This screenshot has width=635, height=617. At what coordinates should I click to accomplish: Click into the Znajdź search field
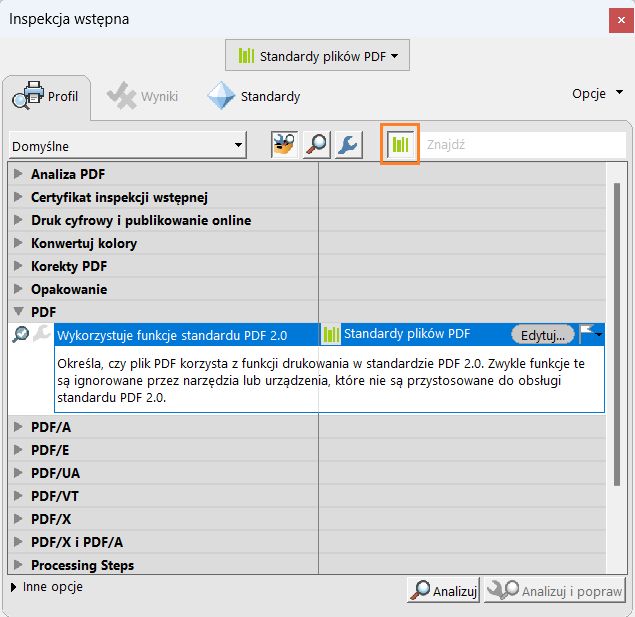[524, 145]
